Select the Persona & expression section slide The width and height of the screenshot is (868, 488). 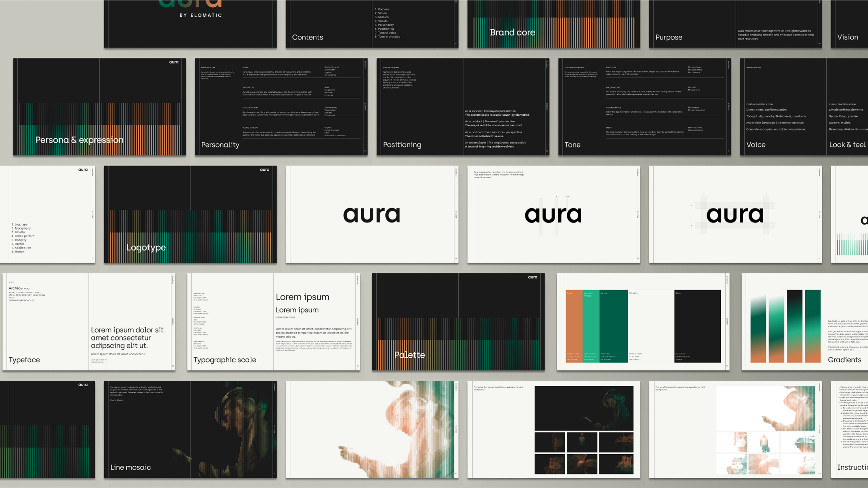click(x=99, y=107)
